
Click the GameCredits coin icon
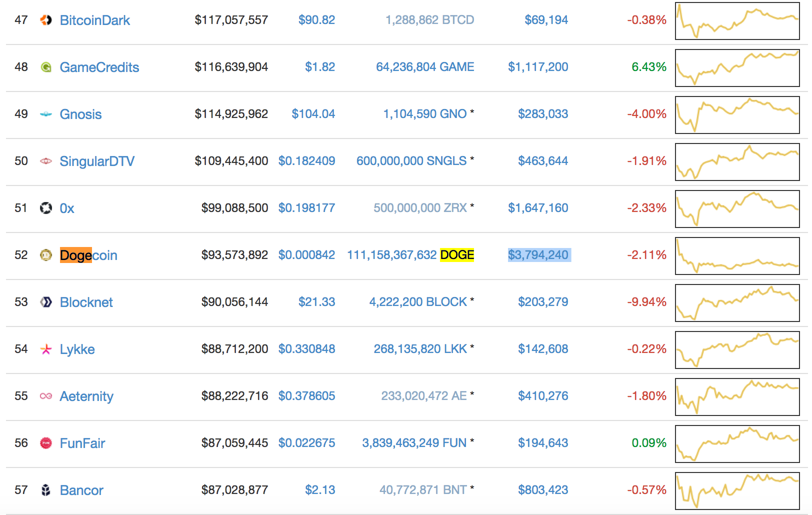pos(46,67)
